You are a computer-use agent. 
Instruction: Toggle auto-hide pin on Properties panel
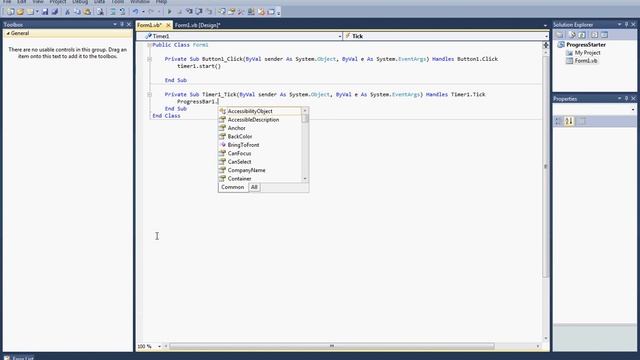[x=627, y=99]
